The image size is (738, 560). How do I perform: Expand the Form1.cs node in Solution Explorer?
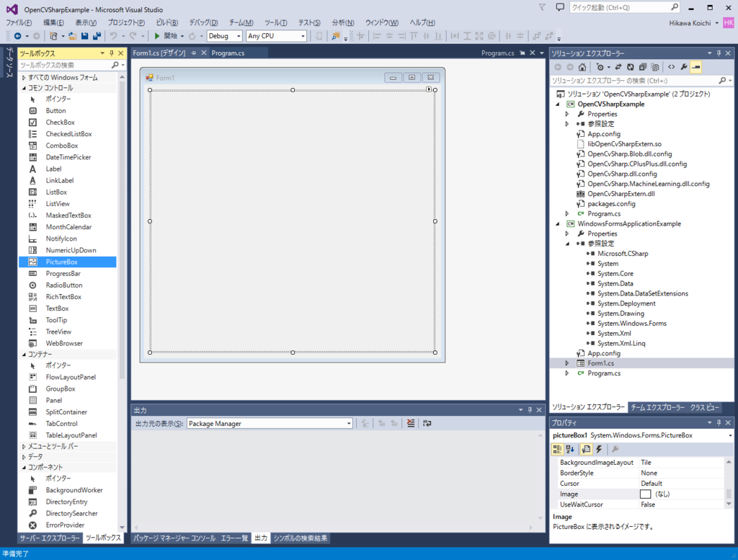pyautogui.click(x=567, y=363)
